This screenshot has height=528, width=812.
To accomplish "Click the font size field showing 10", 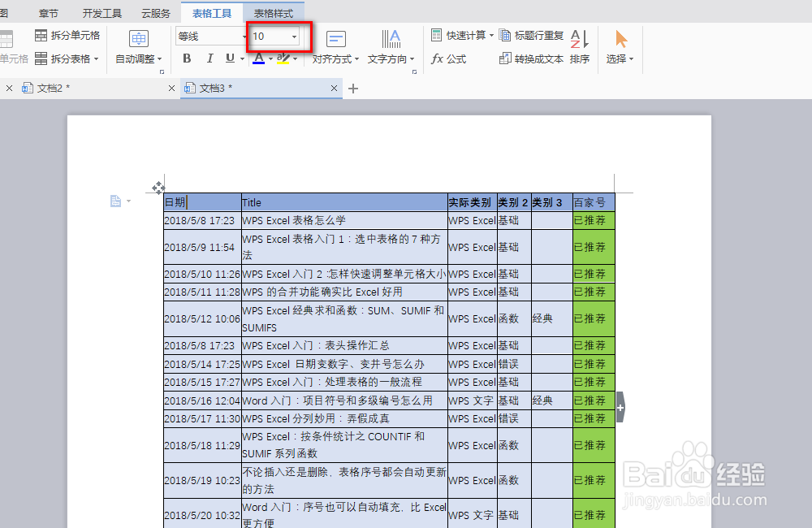I will [x=270, y=37].
